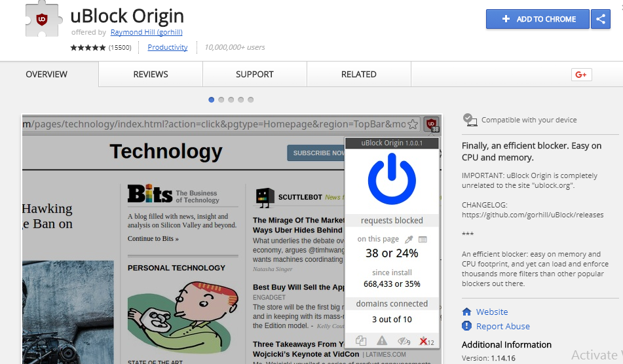Select the first carousel dot

[212, 100]
